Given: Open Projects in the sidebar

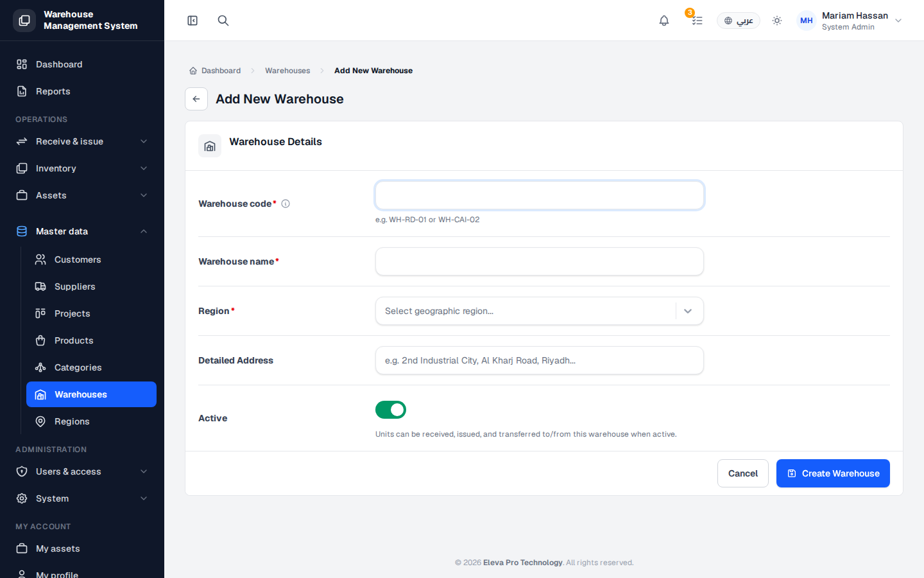Looking at the screenshot, I should 91,313.
